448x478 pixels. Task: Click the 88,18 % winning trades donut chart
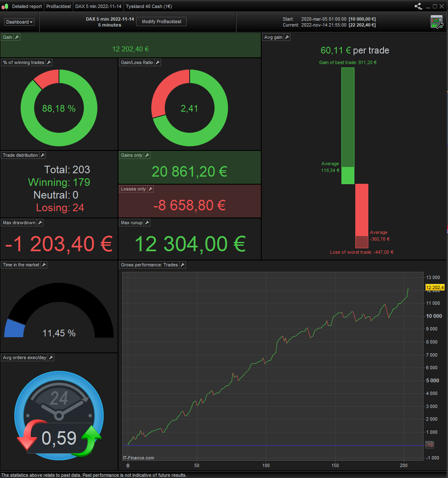(x=59, y=108)
